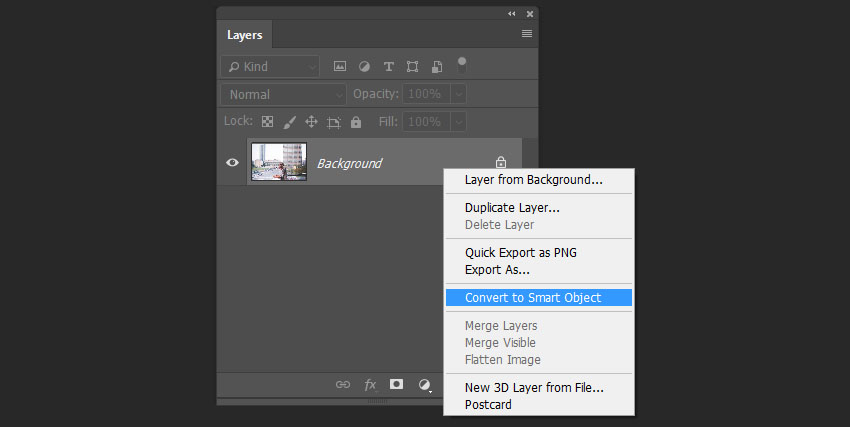Add a layer mask icon
Viewport: 850px width, 427px height.
pyautogui.click(x=396, y=384)
